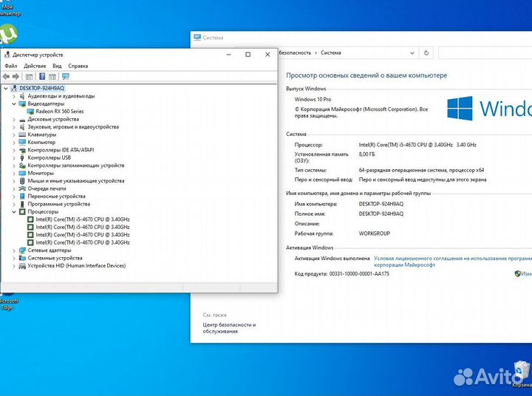This screenshot has height=396, width=532.
Task: Expand the Мониторы category
Action: (x=14, y=174)
